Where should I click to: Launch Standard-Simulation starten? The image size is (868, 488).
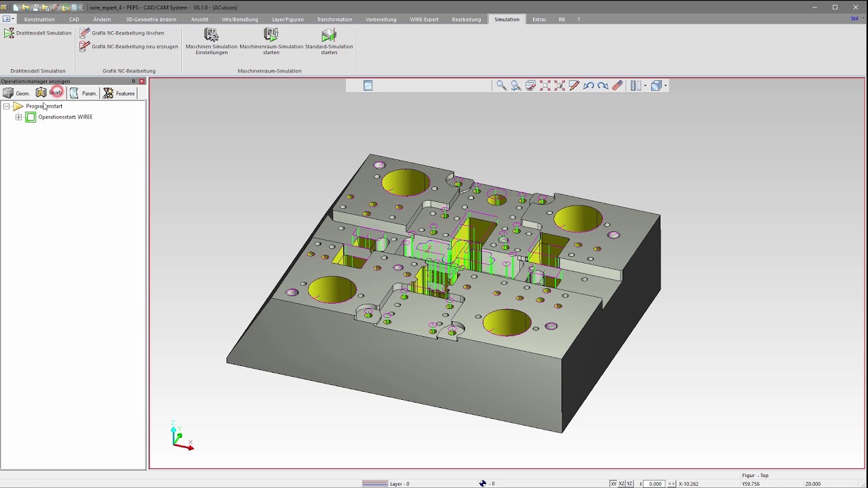pos(329,42)
